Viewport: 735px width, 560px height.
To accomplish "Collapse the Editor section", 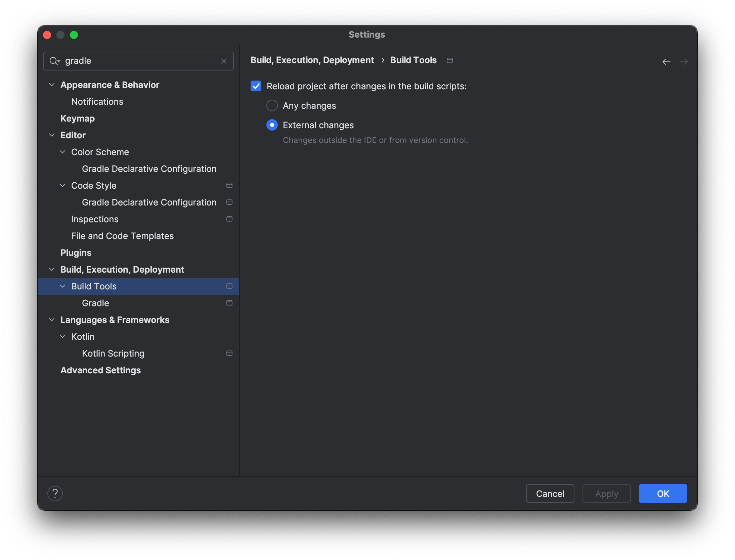I will click(52, 135).
